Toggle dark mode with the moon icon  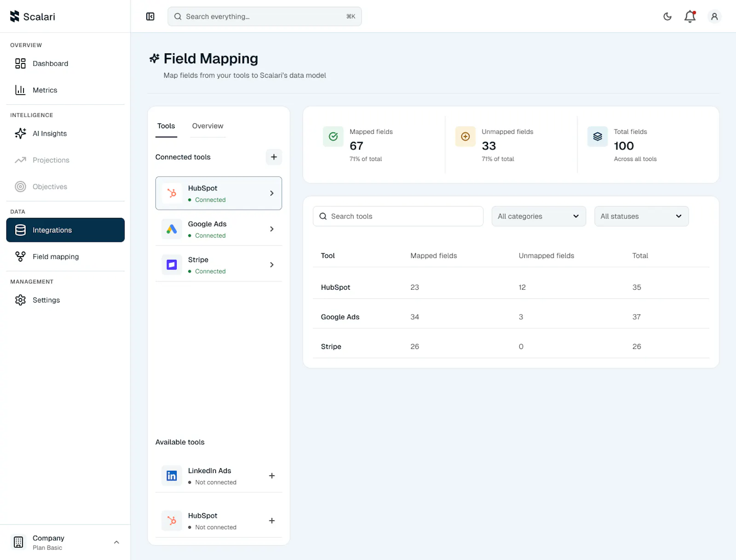pyautogui.click(x=667, y=17)
